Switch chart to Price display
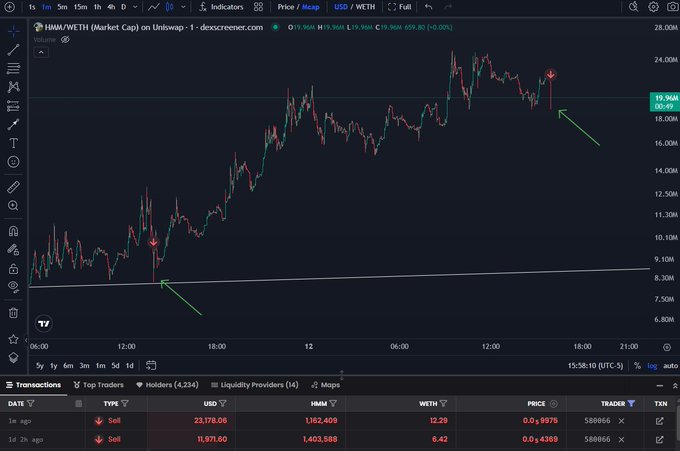Viewport: 680px width, 451px height. tap(286, 7)
